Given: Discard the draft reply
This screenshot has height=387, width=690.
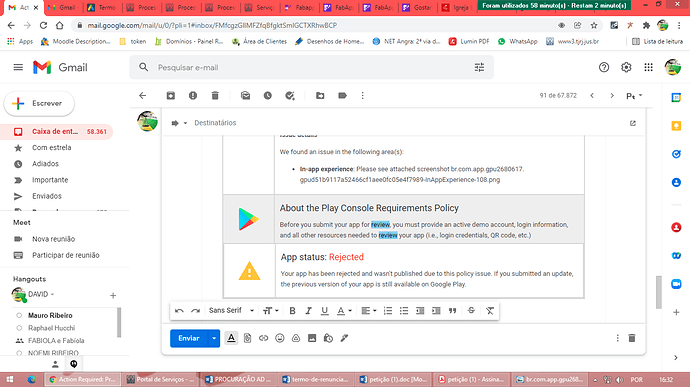Looking at the screenshot, I should point(631,338).
